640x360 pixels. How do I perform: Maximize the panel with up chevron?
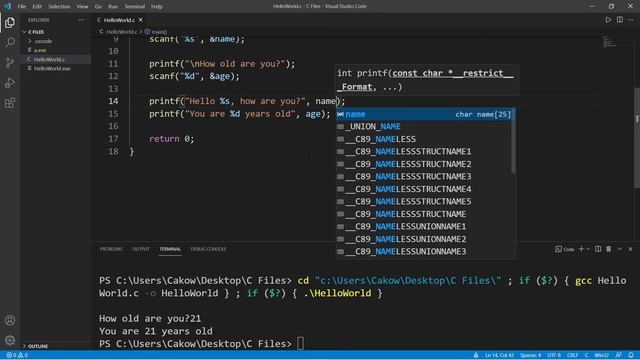(620, 249)
